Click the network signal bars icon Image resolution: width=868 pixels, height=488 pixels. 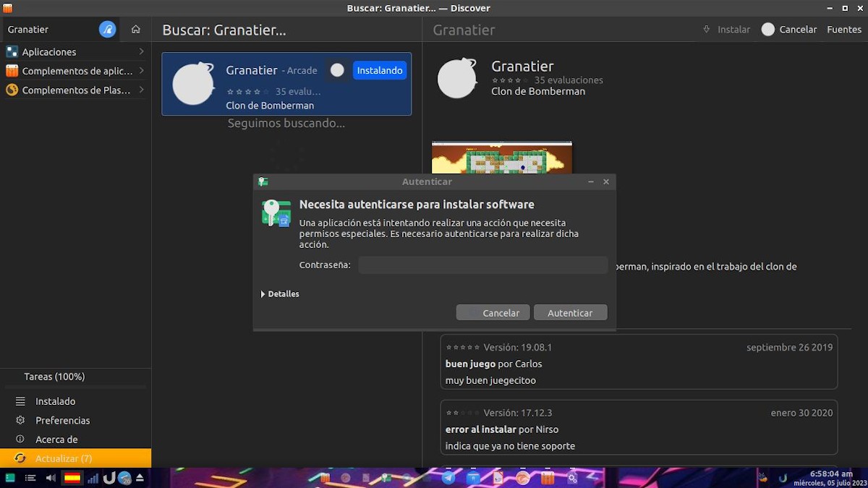[93, 478]
